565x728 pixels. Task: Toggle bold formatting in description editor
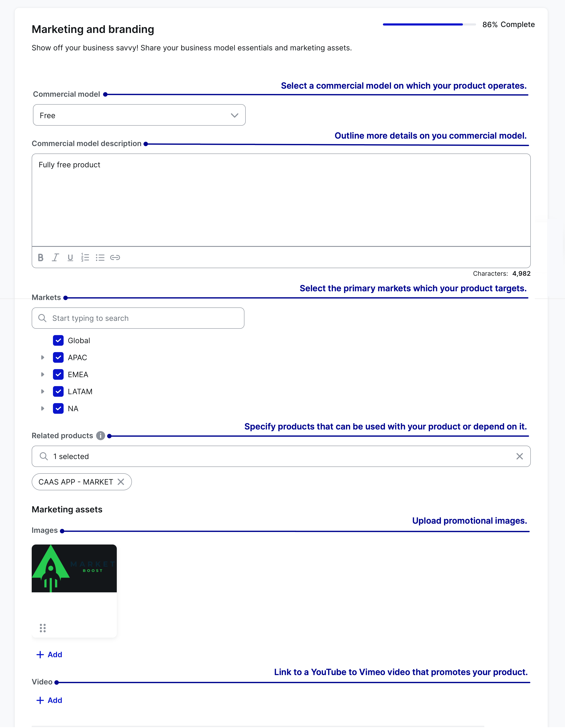click(x=41, y=257)
